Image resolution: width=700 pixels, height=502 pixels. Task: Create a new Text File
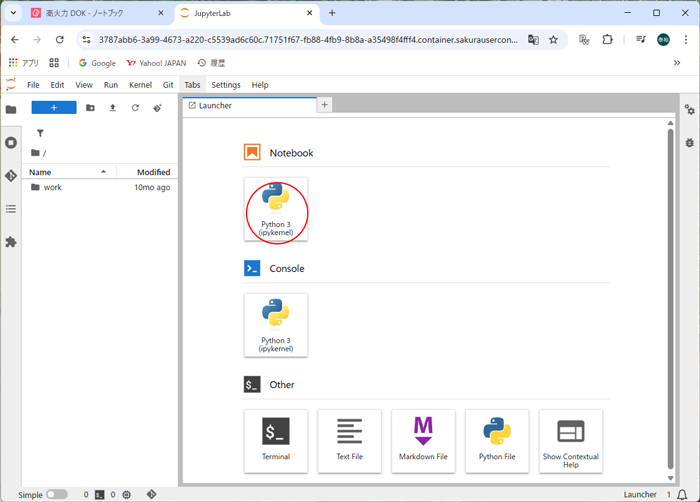(349, 440)
